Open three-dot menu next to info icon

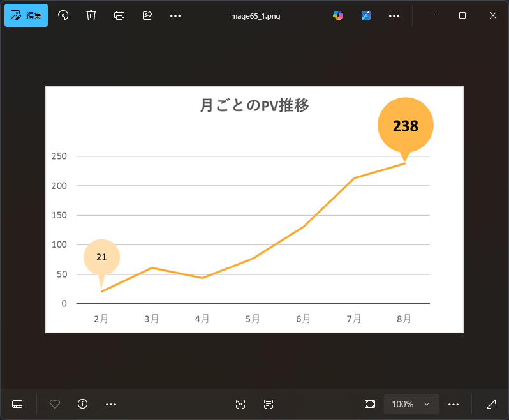[x=111, y=404]
